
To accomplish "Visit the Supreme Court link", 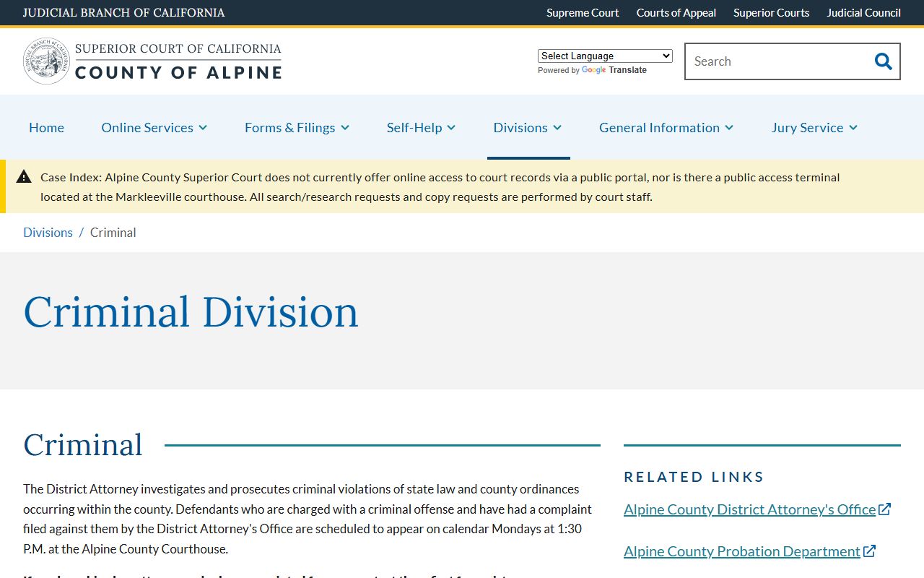I will tap(583, 12).
